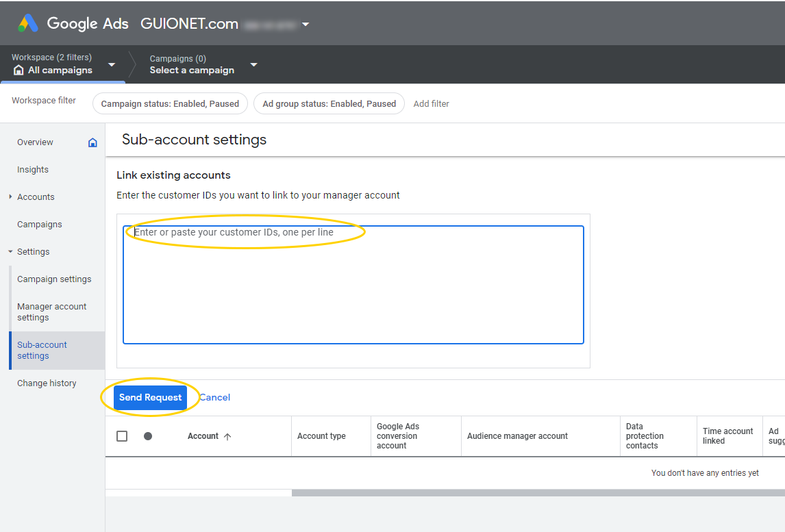Screen dimensions: 785x532
Task: Click Time account linked column header
Action: 728,436
